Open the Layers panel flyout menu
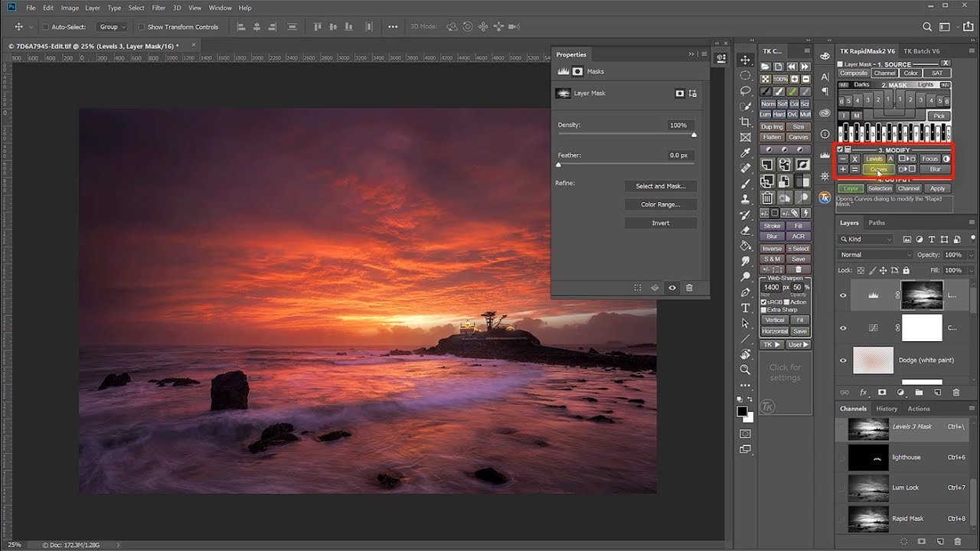 (972, 223)
